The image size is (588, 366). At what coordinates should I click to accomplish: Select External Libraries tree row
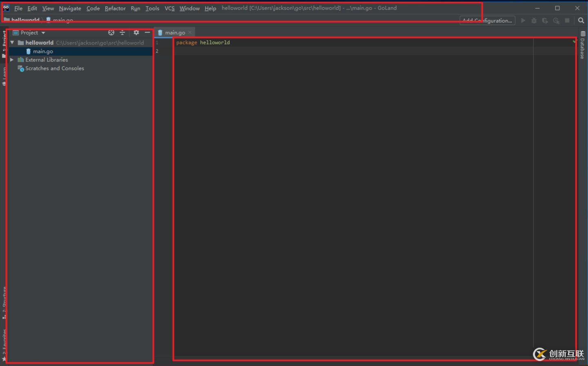[x=80, y=60]
